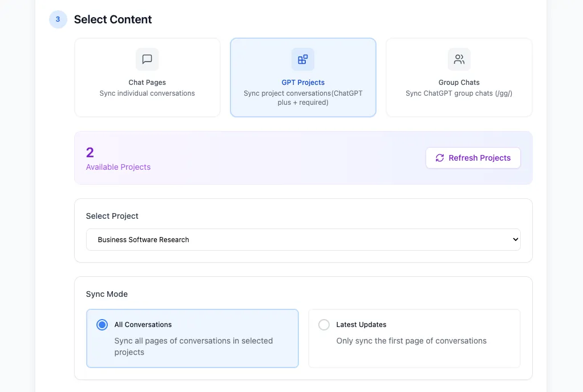Open the Select Project dropdown
The height and width of the screenshot is (392, 583).
point(303,239)
